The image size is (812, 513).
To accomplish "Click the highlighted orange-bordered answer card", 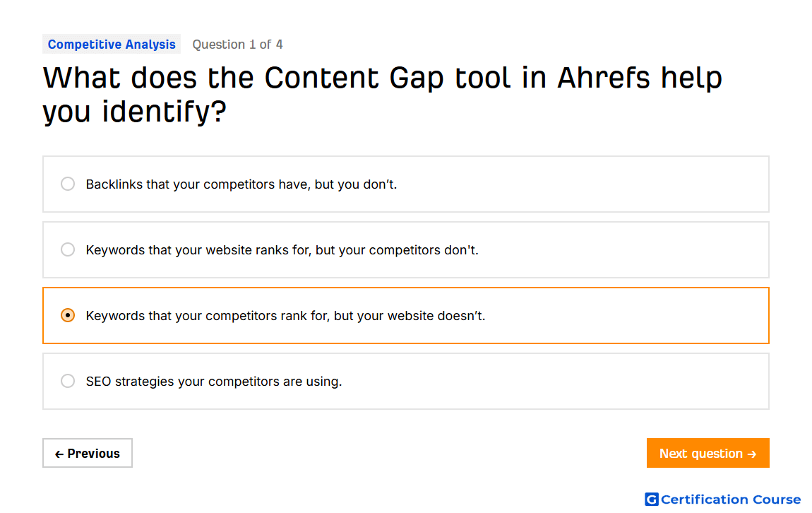I will click(405, 316).
